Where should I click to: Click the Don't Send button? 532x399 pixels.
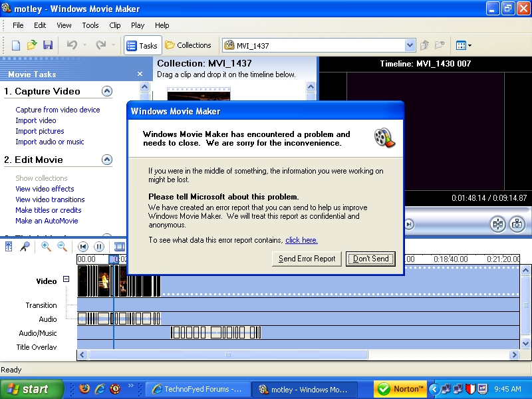370,259
